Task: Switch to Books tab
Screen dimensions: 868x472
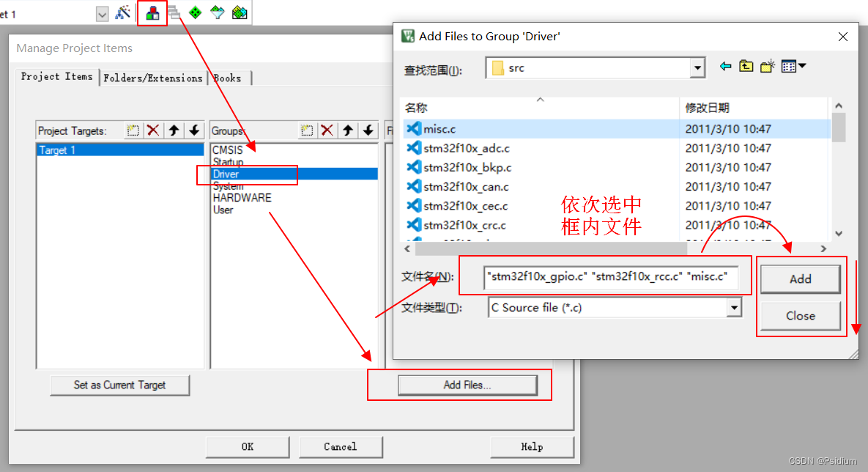Action: click(228, 78)
